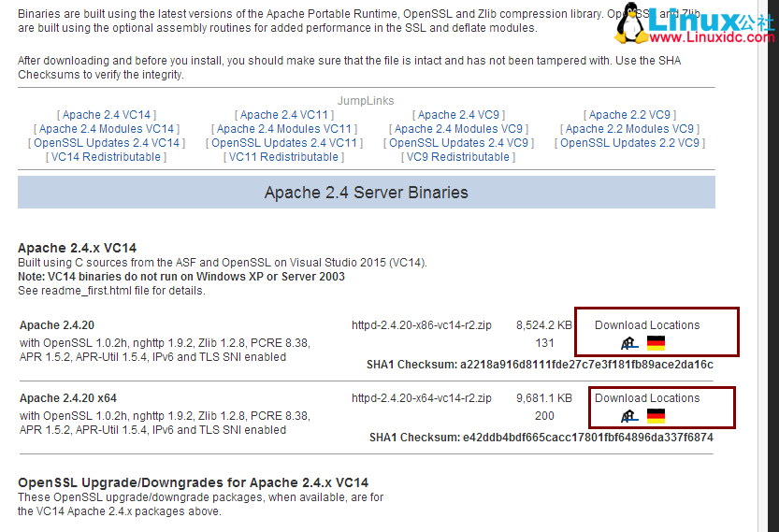The height and width of the screenshot is (532, 779).
Task: Click the Apache Haus icon for Apache 2.4.20 x64
Action: click(629, 416)
